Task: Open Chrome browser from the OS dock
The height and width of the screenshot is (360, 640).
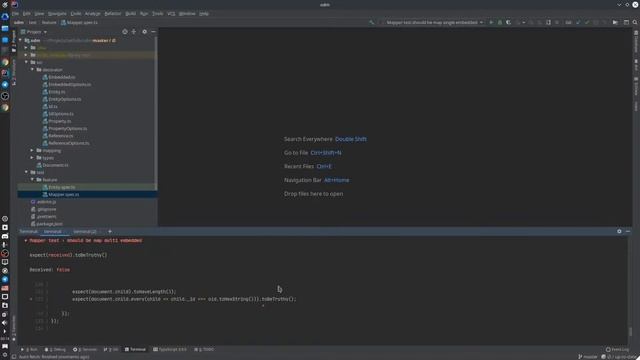Action: pyautogui.click(x=5, y=62)
